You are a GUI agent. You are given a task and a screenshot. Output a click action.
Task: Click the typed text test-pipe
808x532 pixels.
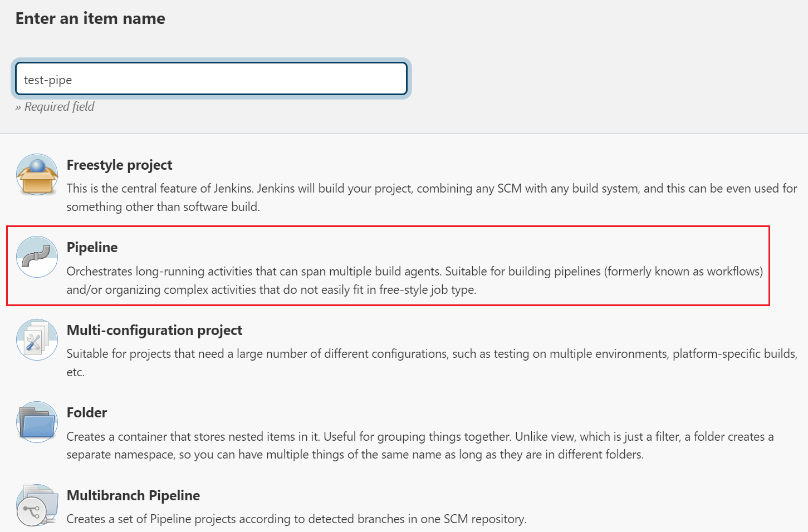pyautogui.click(x=48, y=80)
